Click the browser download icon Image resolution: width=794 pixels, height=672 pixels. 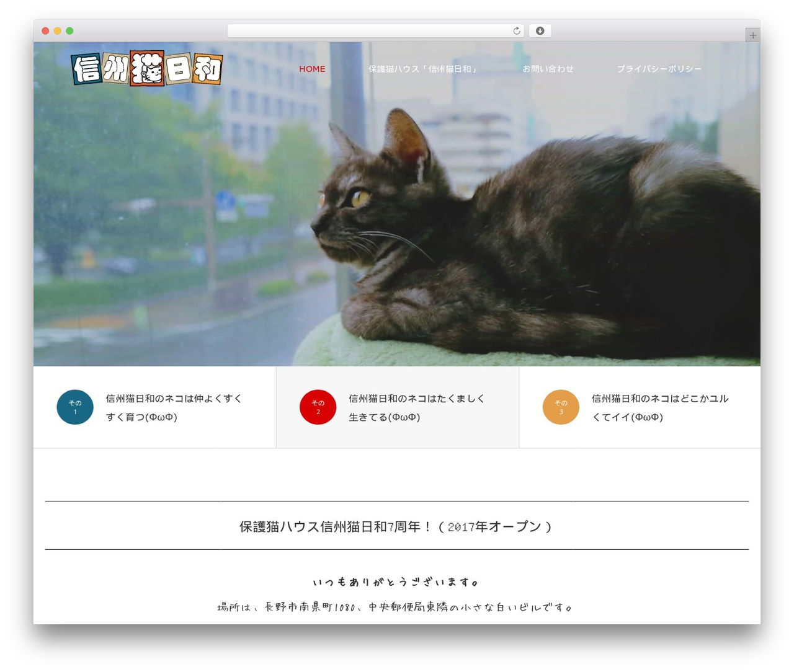tap(540, 31)
